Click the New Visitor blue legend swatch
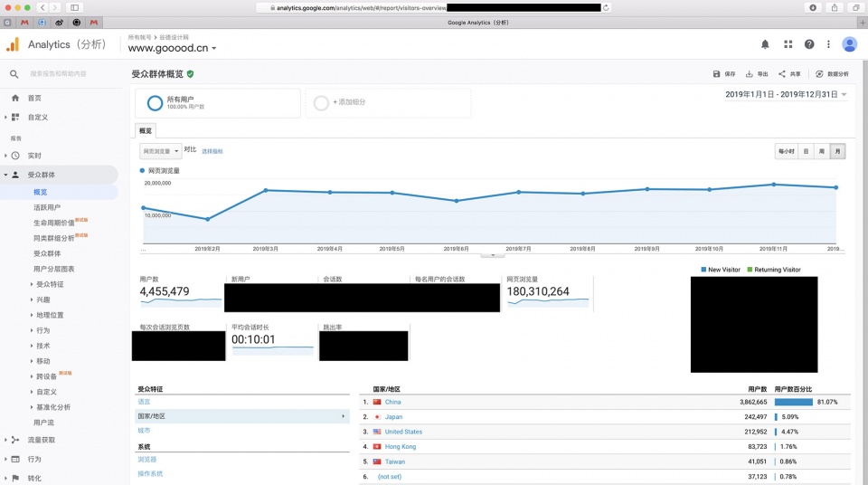The width and height of the screenshot is (868, 485). (703, 270)
